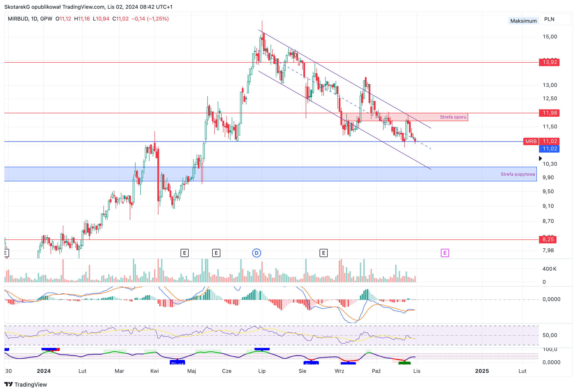The height and width of the screenshot is (392, 577).
Task: Click the 0,0000 MACD axis label
Action: click(x=551, y=299)
